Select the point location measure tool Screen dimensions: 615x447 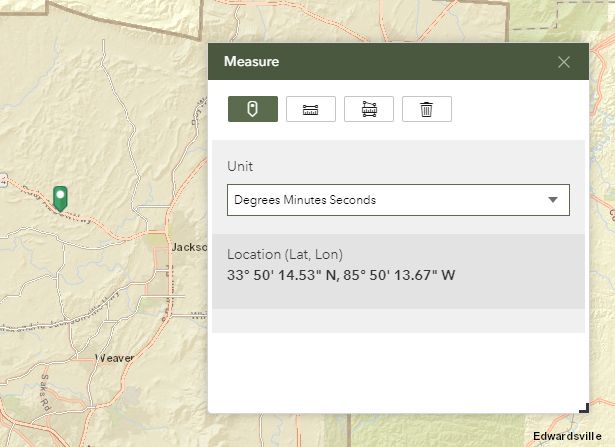[x=252, y=109]
